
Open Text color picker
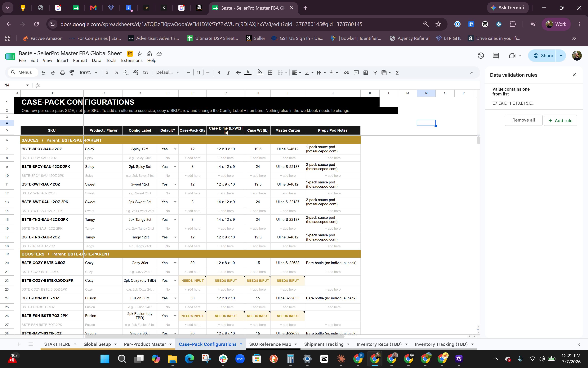click(x=248, y=72)
